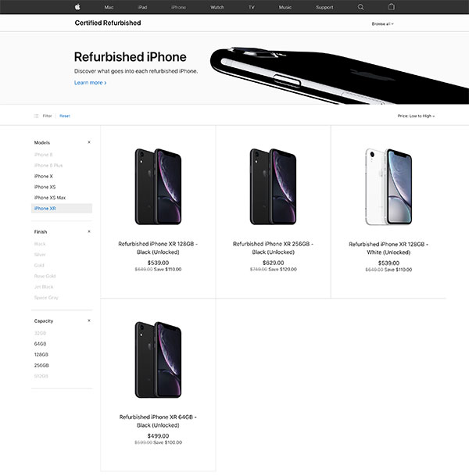Select the 64GB capacity filter
469x476 pixels.
click(x=40, y=344)
